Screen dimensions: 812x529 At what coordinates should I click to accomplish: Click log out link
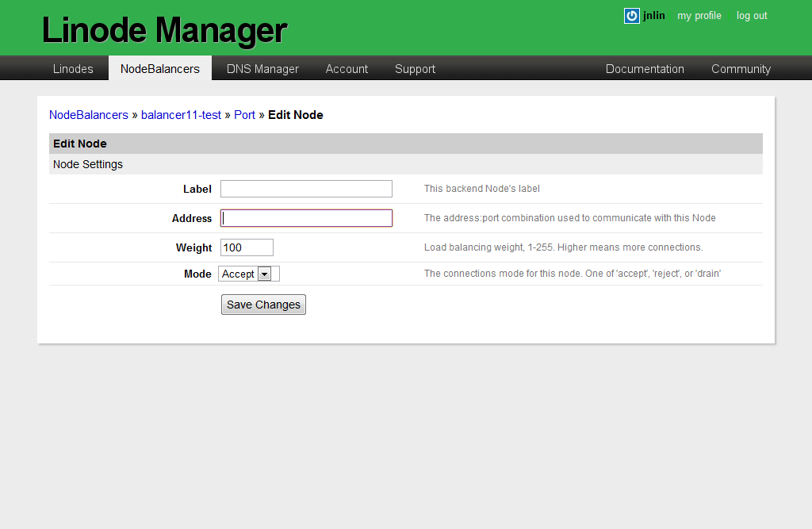[752, 16]
